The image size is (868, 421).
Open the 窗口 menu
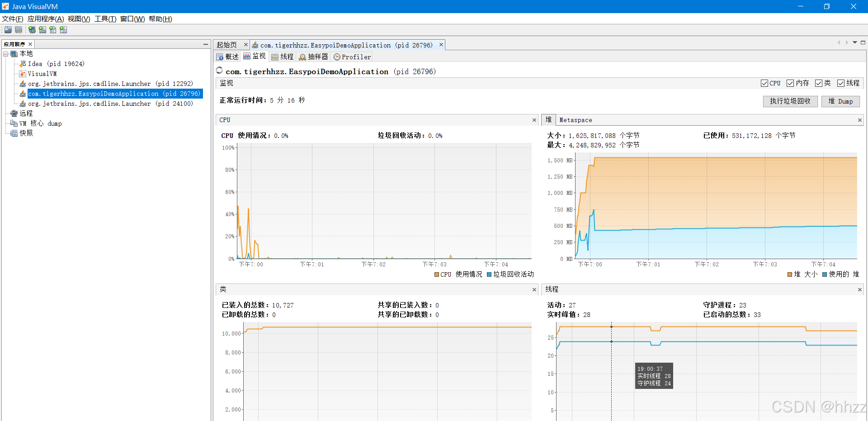tap(132, 19)
